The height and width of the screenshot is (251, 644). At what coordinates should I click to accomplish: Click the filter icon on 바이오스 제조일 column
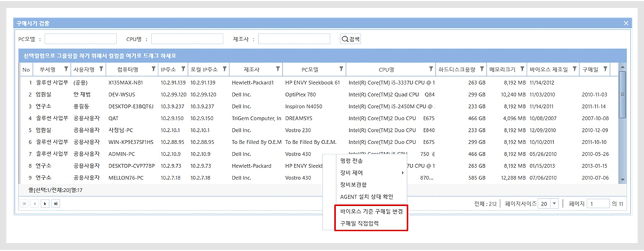[574, 70]
